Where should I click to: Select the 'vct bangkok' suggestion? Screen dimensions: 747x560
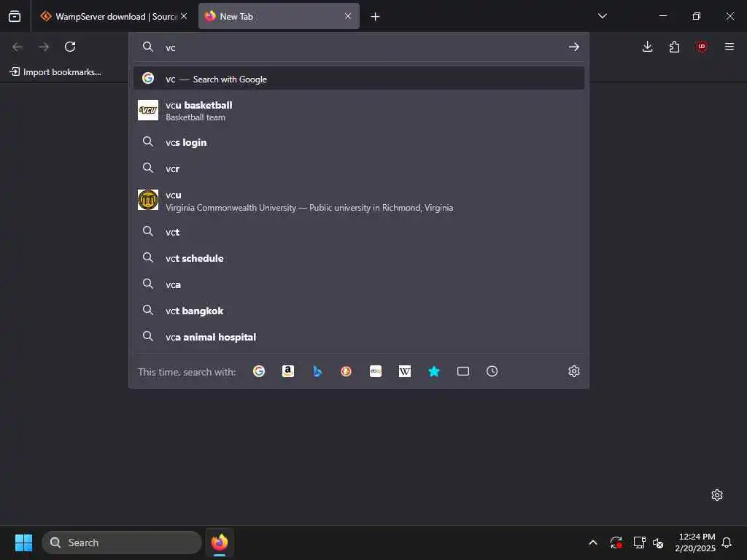(x=359, y=310)
